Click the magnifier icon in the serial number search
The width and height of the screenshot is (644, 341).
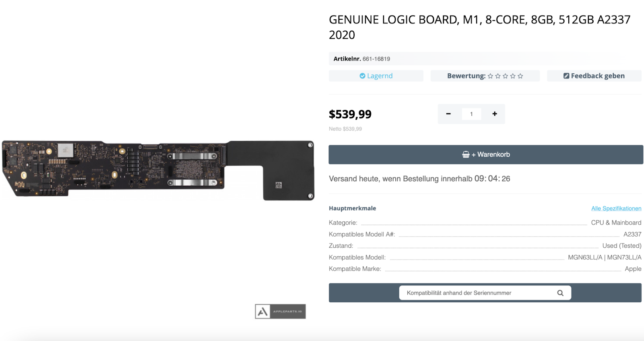click(x=560, y=293)
